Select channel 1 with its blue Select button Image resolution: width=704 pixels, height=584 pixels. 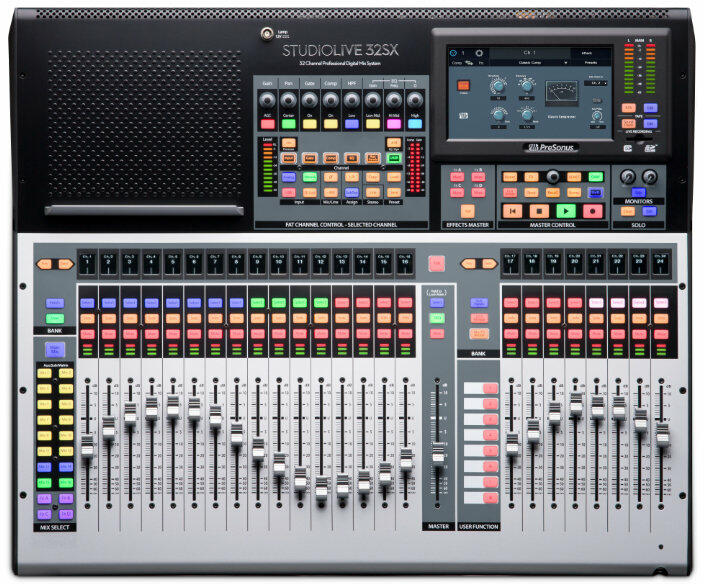87,303
